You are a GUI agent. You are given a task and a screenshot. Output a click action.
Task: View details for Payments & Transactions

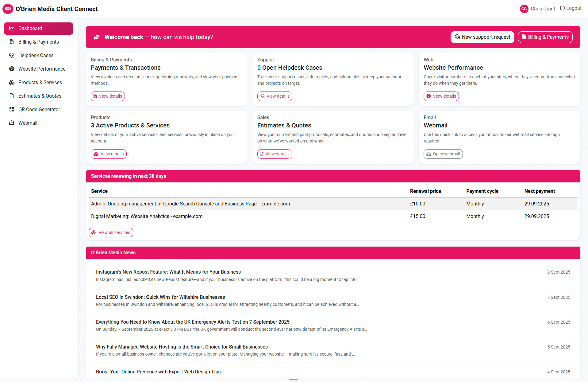108,96
